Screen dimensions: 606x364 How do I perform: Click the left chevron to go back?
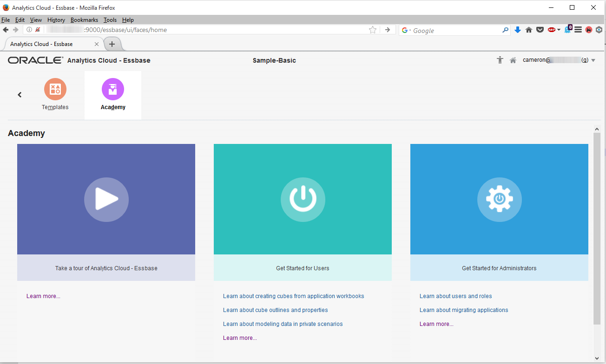click(20, 95)
